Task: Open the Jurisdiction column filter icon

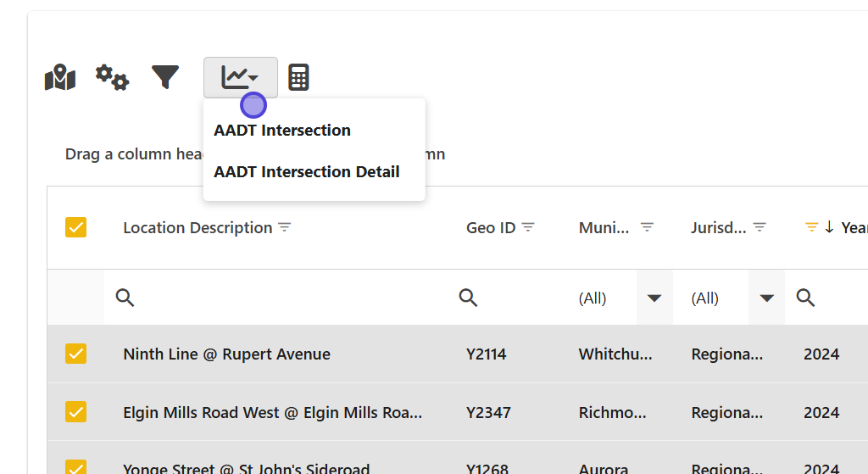Action: pyautogui.click(x=759, y=227)
